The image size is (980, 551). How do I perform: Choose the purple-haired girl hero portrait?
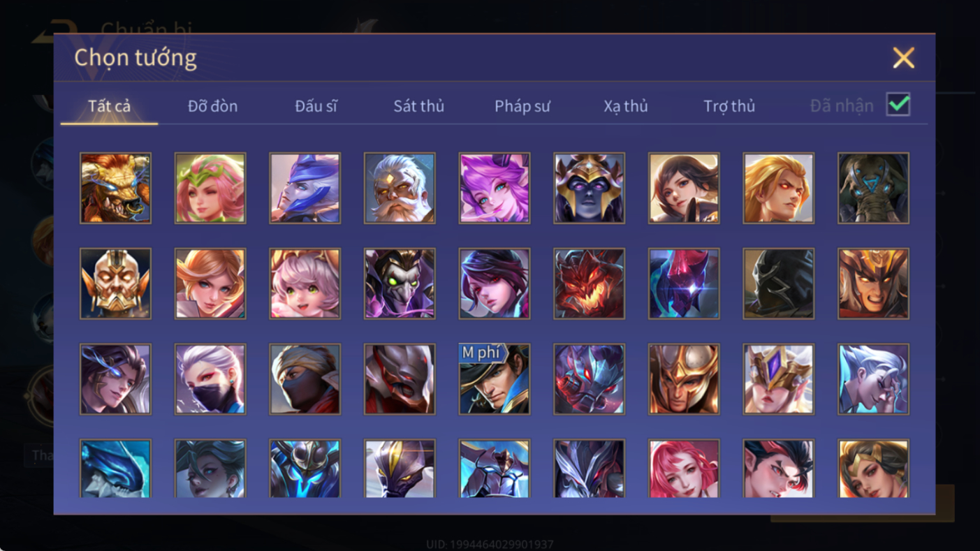(x=495, y=189)
